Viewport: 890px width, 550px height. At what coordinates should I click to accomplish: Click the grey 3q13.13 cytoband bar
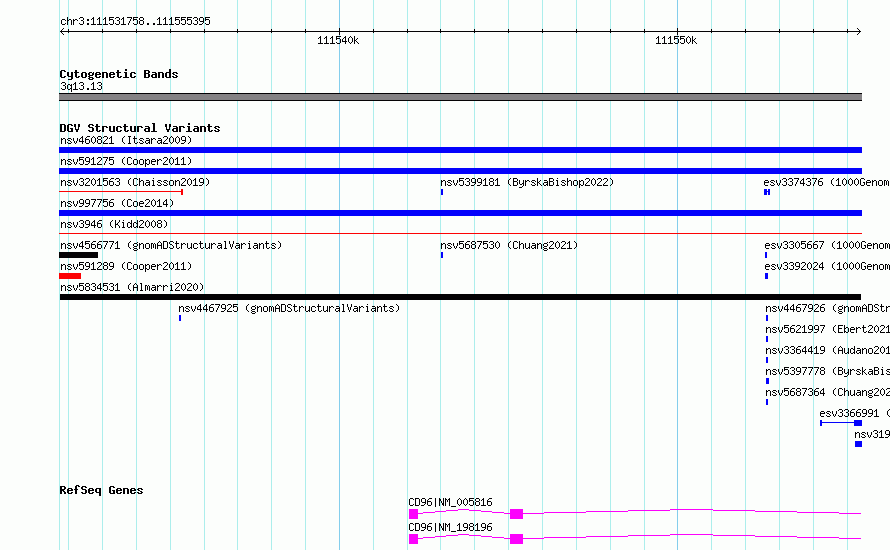click(460, 97)
